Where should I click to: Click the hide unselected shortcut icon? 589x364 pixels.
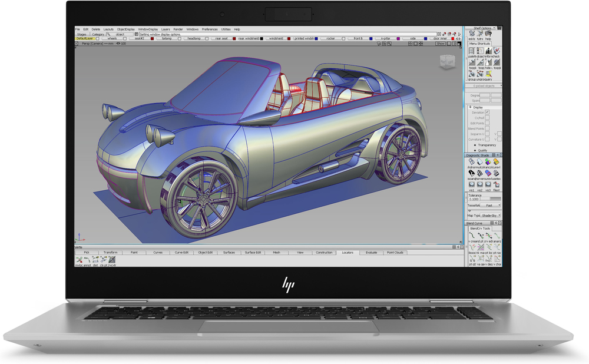[x=488, y=62]
